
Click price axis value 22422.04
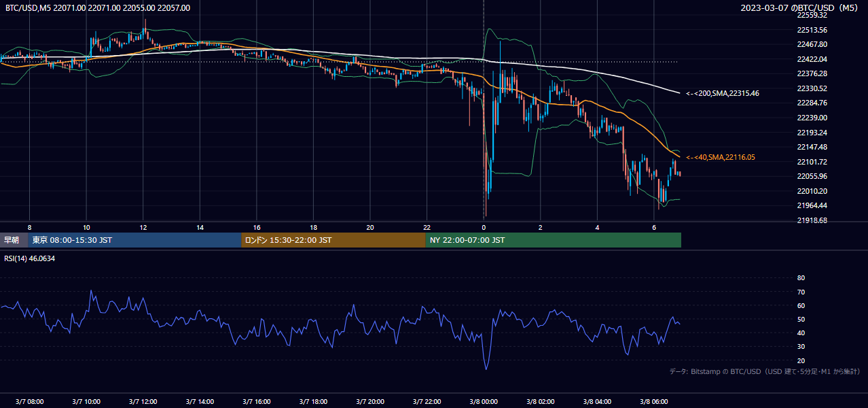click(812, 59)
